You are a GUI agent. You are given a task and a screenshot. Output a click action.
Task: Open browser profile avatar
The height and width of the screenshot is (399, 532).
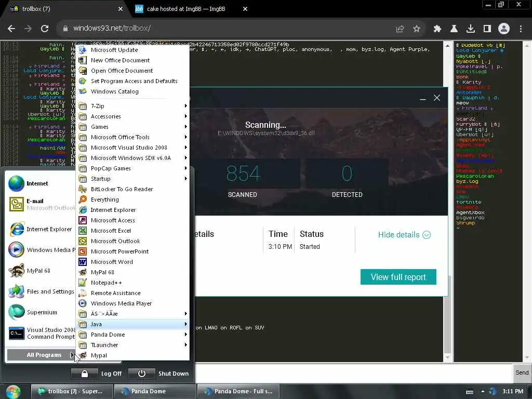point(504,29)
